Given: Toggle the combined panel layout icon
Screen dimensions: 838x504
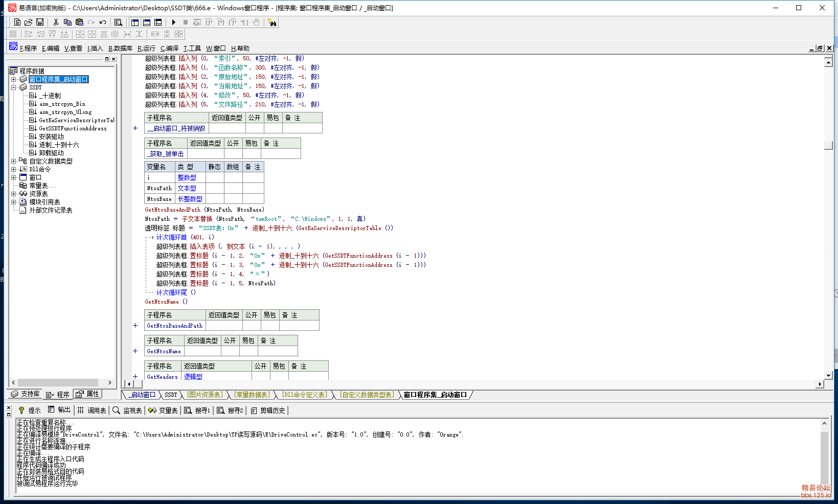Looking at the screenshot, I should (158, 22).
